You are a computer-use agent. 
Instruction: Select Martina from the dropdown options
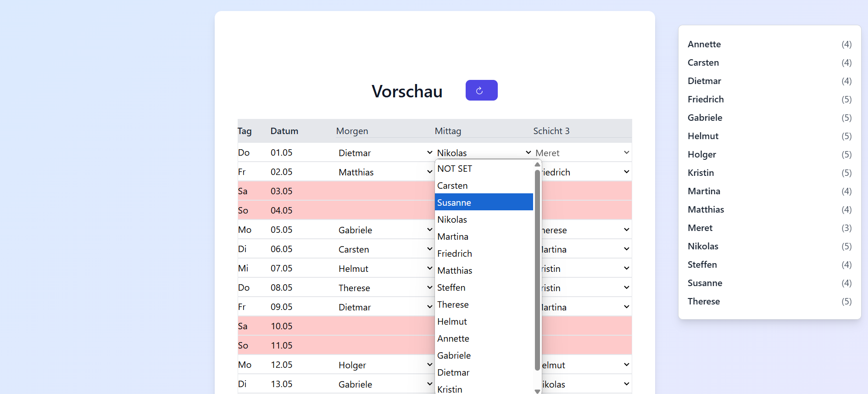pyautogui.click(x=484, y=236)
